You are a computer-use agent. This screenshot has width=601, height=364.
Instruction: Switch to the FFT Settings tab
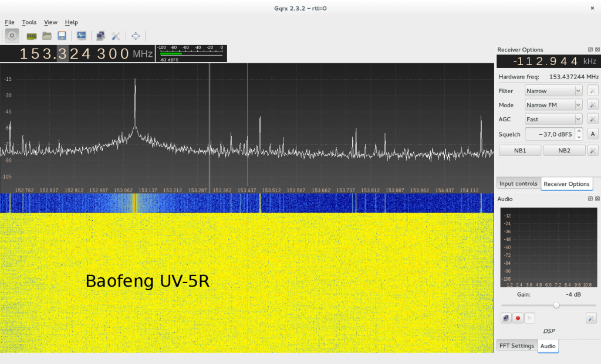pyautogui.click(x=516, y=346)
